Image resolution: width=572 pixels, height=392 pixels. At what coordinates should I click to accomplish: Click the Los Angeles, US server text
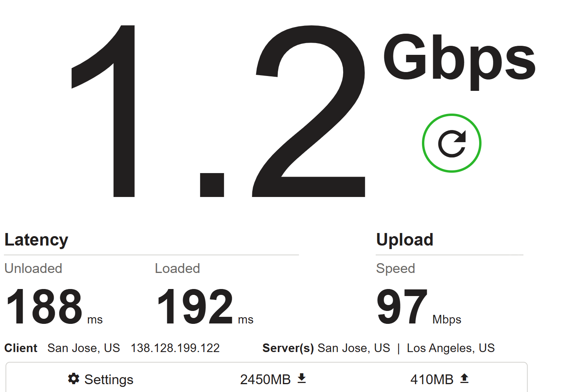pos(451,348)
